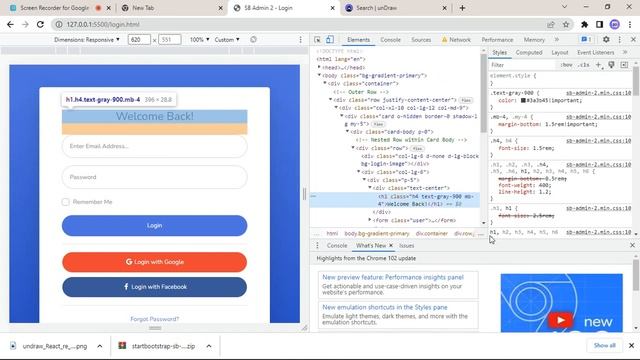Screen dimensions: 640x360
Task: Close the Screen Recorder tab
Action: (109, 8)
